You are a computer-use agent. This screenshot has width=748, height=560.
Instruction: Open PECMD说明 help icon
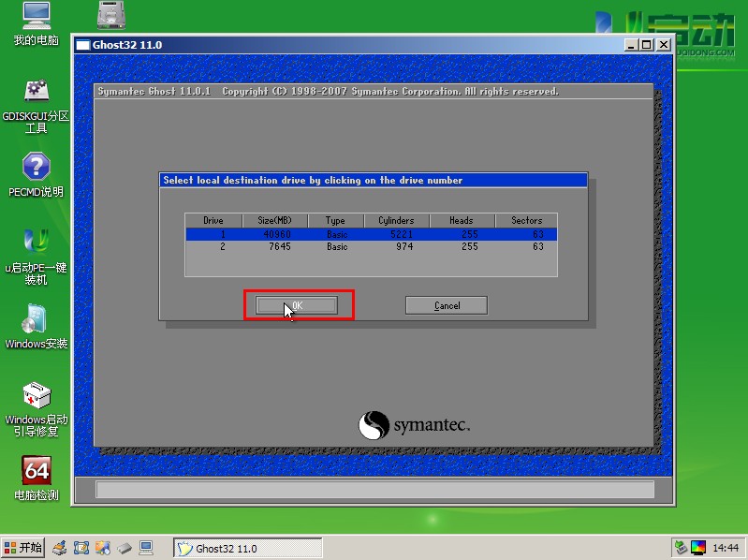click(x=37, y=174)
